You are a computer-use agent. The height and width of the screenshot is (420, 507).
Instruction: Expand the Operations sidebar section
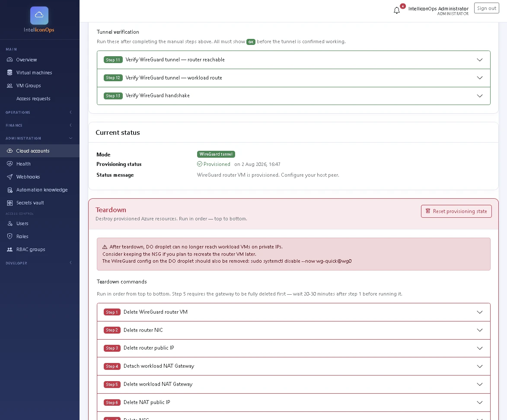pos(39,112)
